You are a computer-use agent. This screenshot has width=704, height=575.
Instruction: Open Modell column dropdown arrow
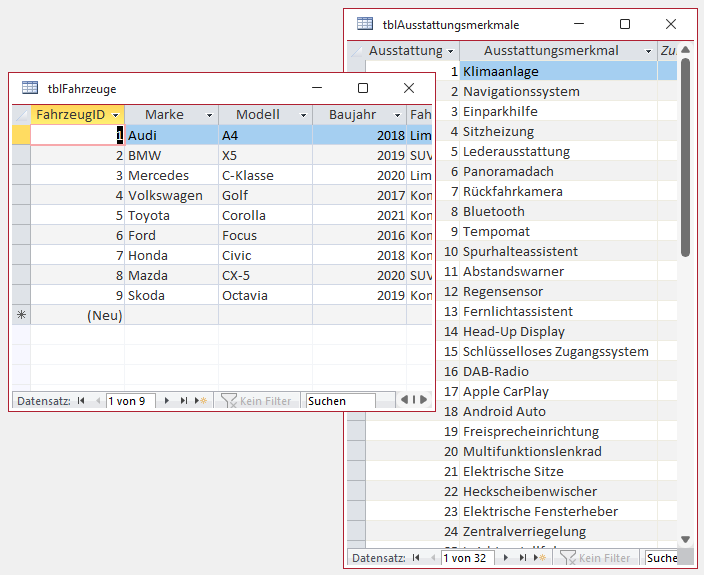click(303, 115)
